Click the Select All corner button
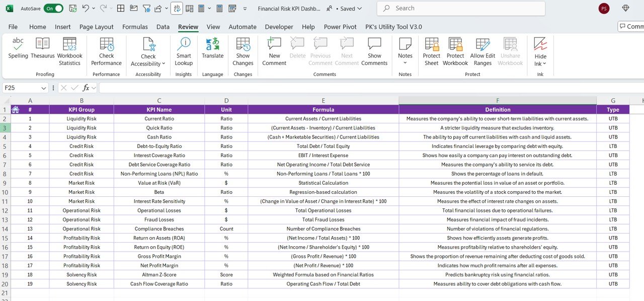The width and height of the screenshot is (644, 301). point(5,101)
